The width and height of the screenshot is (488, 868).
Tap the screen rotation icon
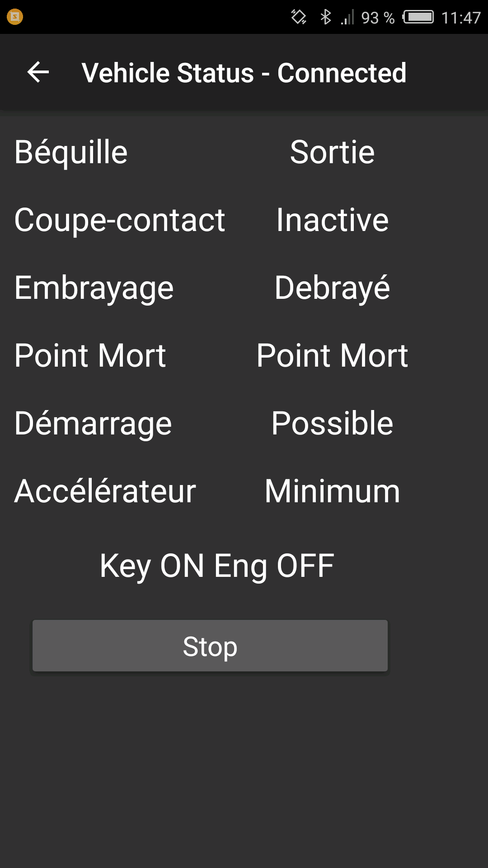pos(299,17)
